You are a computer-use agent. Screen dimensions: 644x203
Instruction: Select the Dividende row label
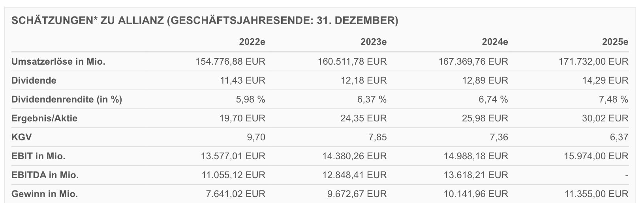point(34,80)
